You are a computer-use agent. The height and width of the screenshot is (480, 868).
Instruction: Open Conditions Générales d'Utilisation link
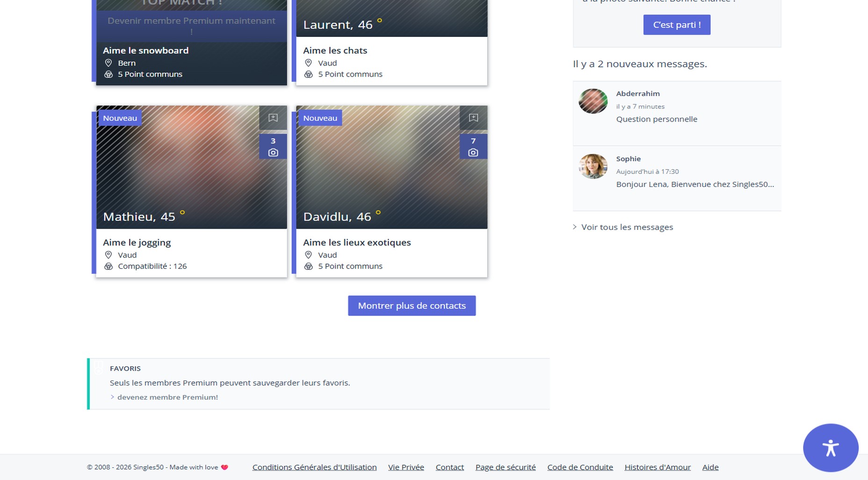click(x=314, y=467)
